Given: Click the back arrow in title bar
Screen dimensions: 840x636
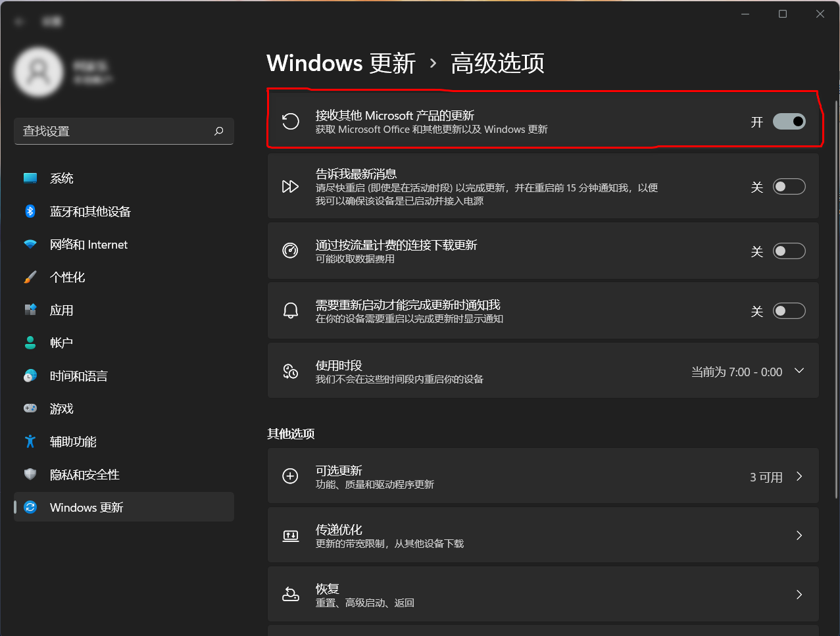Looking at the screenshot, I should click(x=19, y=22).
